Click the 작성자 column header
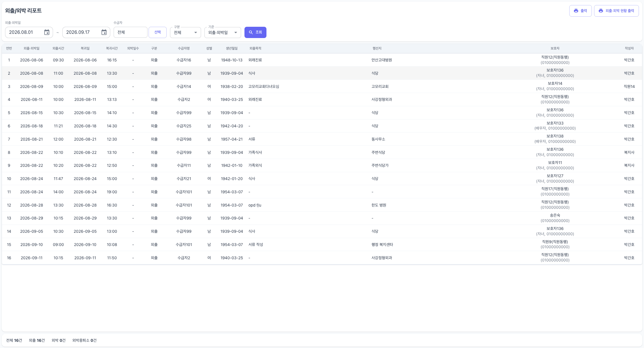644x348 pixels. (629, 48)
